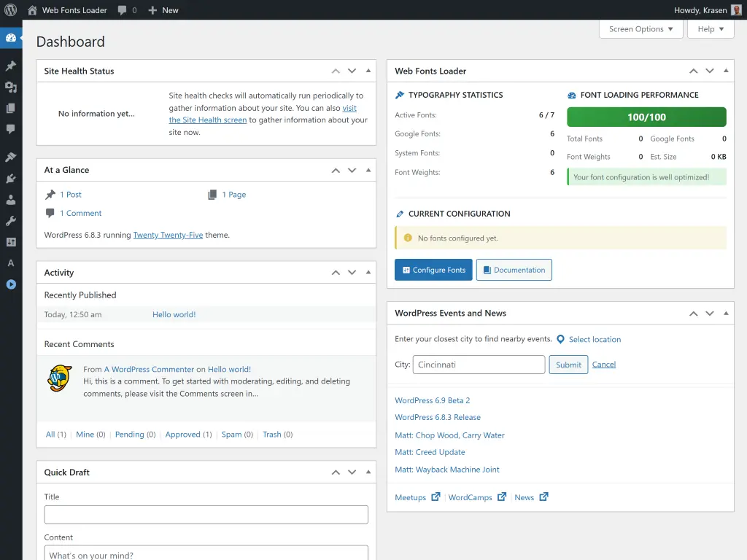Open the WordPress 6.9 Beta 2 link
The width and height of the screenshot is (747, 560).
click(x=432, y=400)
